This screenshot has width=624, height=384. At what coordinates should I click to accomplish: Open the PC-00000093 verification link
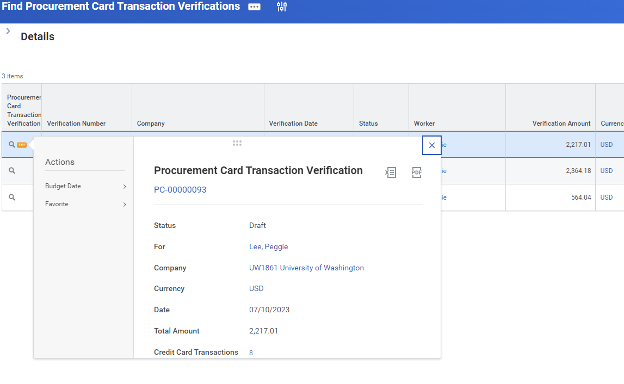(180, 190)
